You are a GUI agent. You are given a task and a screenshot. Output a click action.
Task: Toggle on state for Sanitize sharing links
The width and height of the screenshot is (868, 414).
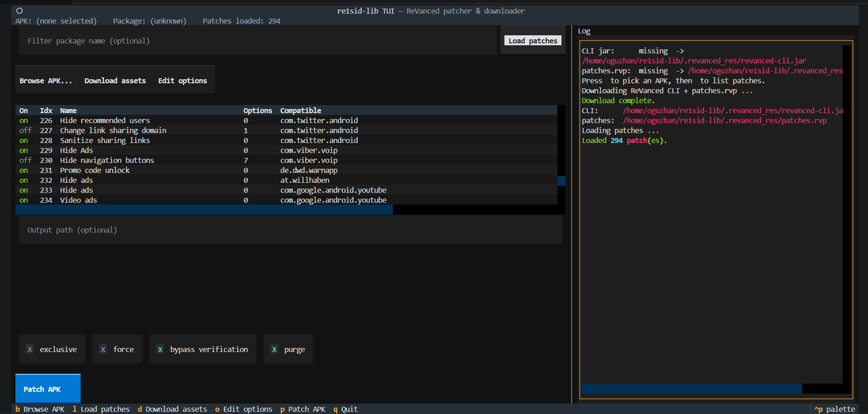coord(24,140)
